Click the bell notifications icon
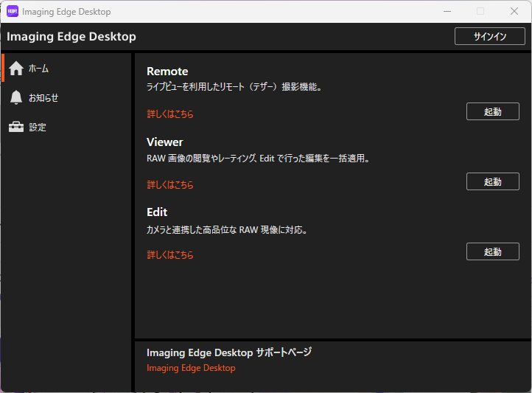Image resolution: width=532 pixels, height=393 pixels. pos(16,97)
